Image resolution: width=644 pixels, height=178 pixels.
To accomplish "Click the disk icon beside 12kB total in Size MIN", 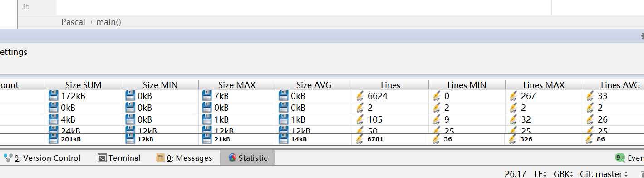I will (130, 139).
